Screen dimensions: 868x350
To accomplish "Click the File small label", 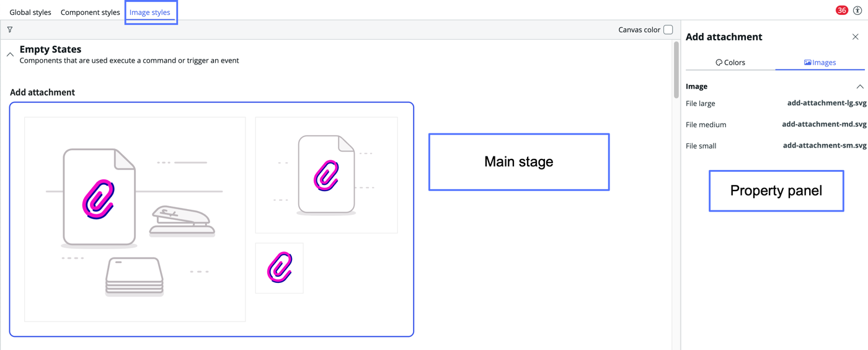I will tap(701, 146).
